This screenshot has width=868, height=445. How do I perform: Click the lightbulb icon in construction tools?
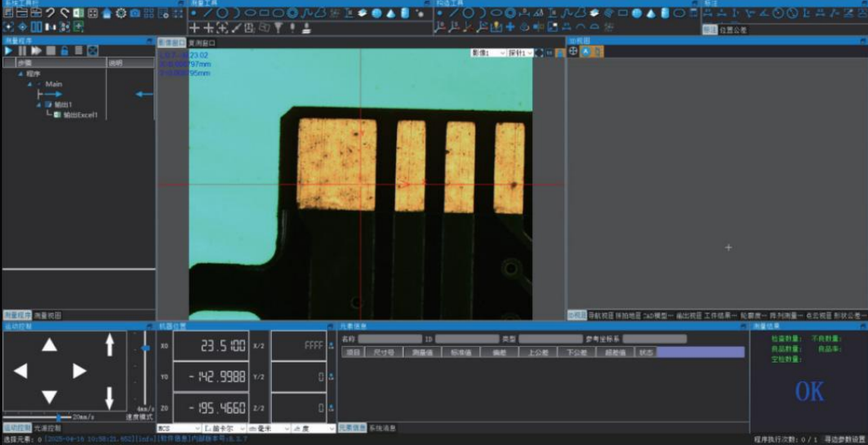coord(496,27)
